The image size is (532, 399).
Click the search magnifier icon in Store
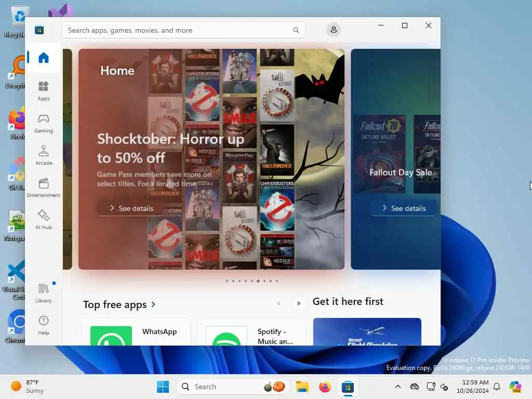point(296,30)
